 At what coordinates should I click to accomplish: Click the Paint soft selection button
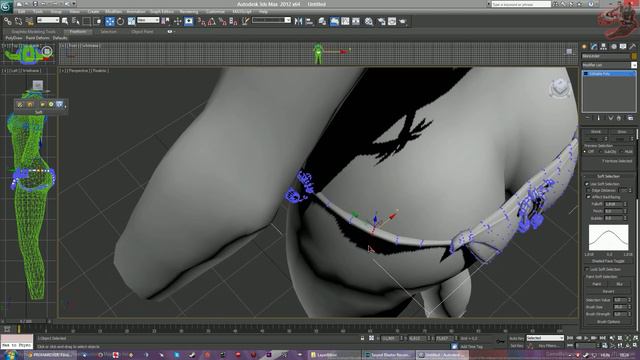point(596,284)
